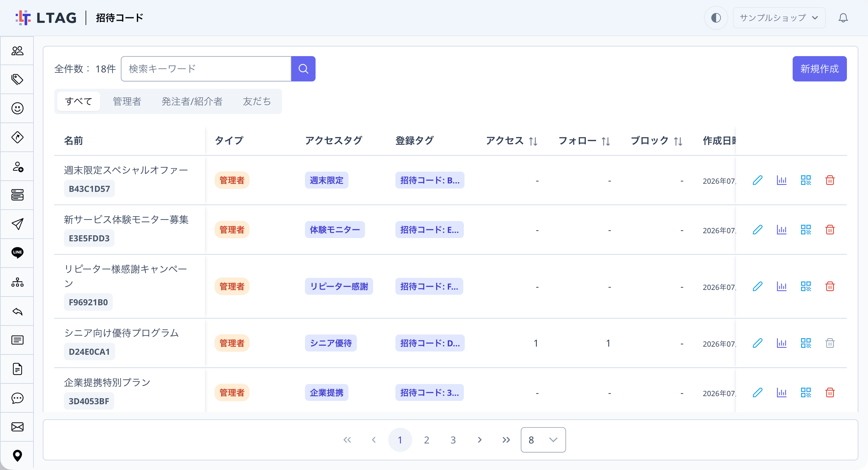The width and height of the screenshot is (868, 470).
Task: Click the LTAG logo
Action: [x=46, y=17]
